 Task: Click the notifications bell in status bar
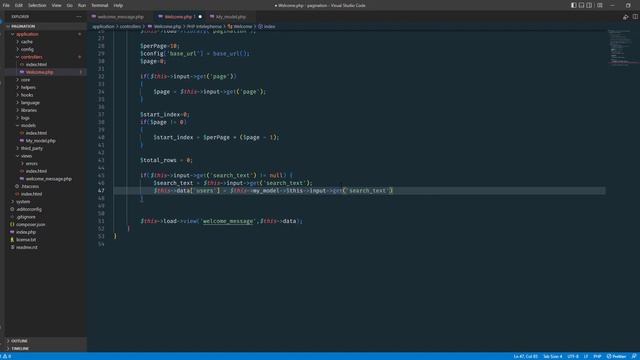pos(634,356)
